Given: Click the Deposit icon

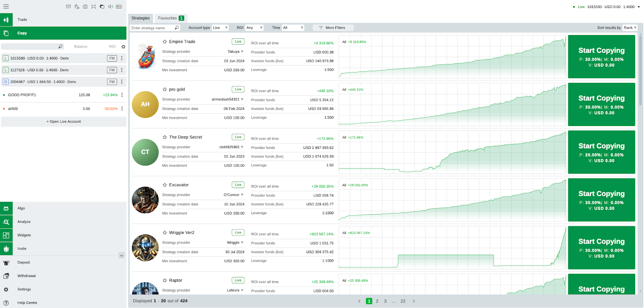Looking at the screenshot, I should click(x=6, y=263).
